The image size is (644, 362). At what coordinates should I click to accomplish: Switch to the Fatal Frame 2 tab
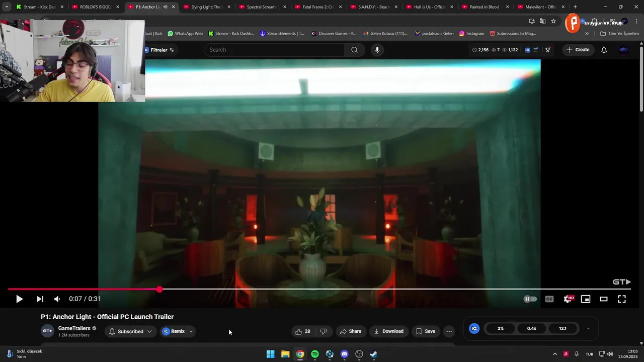318,7
